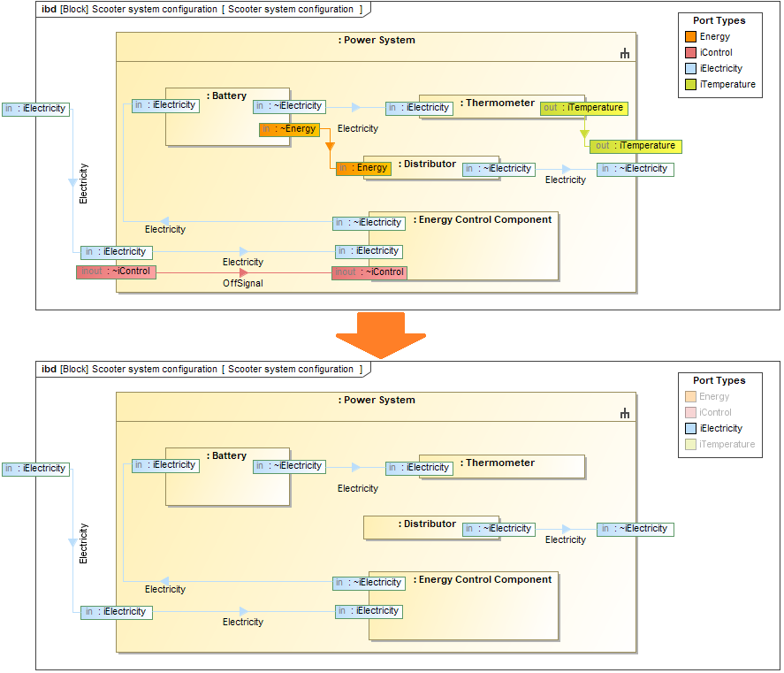784x673 pixels.
Task: Select the orange '~Energy' port on Battery
Action: click(289, 129)
